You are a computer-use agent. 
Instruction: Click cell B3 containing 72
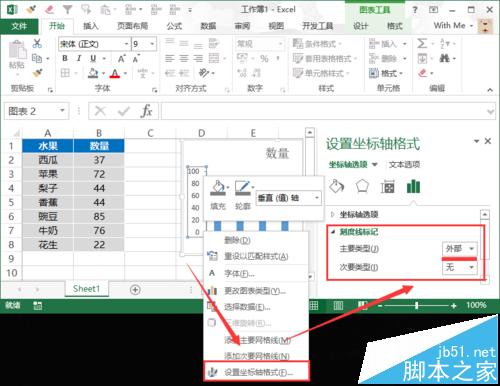[99, 174]
